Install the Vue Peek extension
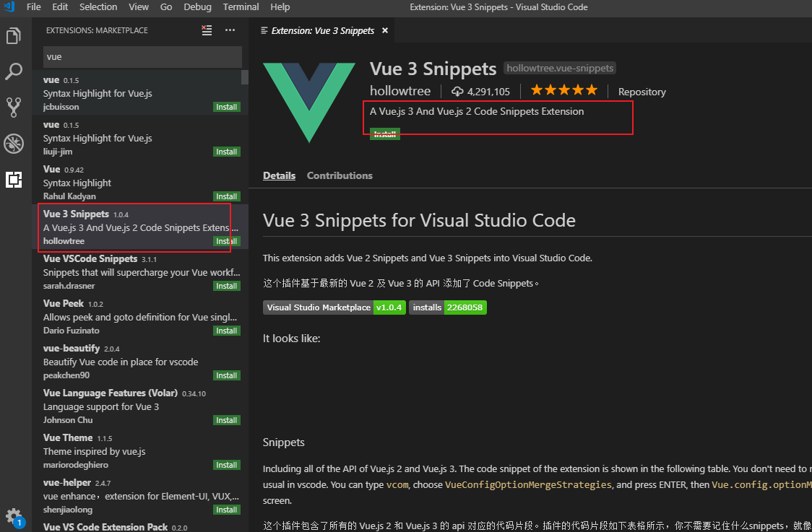Image resolution: width=812 pixels, height=532 pixels. pyautogui.click(x=227, y=331)
